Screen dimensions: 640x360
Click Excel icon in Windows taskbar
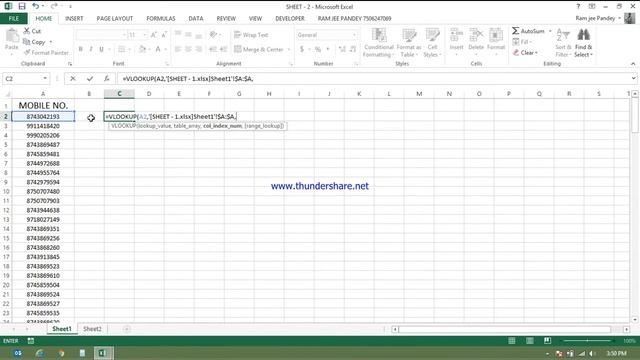[x=102, y=353]
